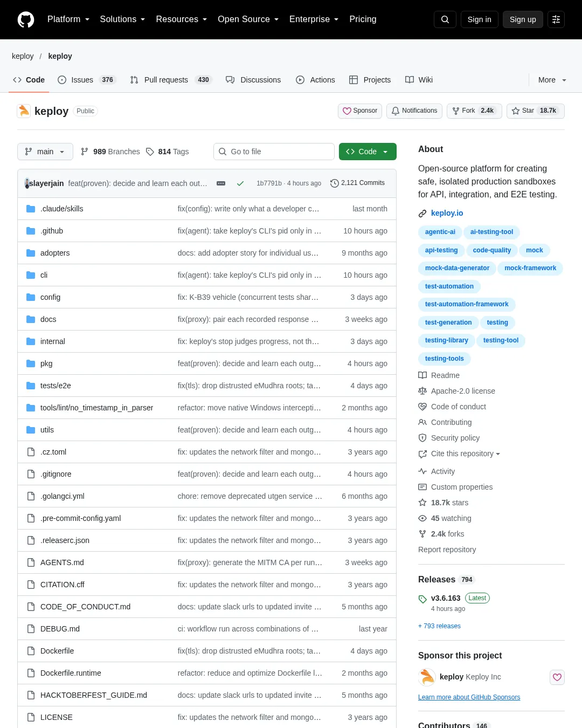Image resolution: width=582 pixels, height=728 pixels.
Task: Open the .claude/skills folder
Action: [x=61, y=209]
